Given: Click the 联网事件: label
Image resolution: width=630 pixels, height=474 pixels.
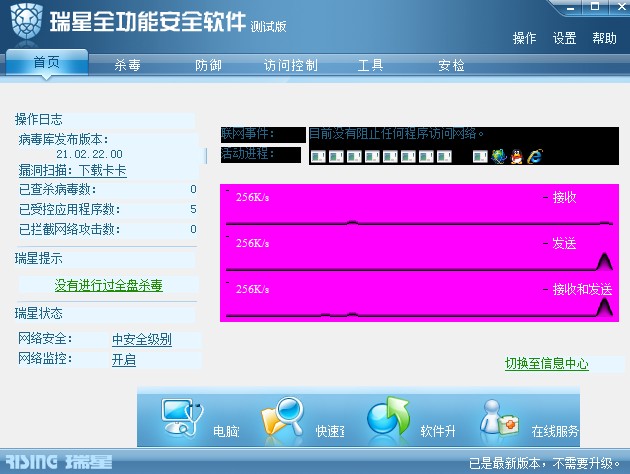Looking at the screenshot, I should click(248, 133).
